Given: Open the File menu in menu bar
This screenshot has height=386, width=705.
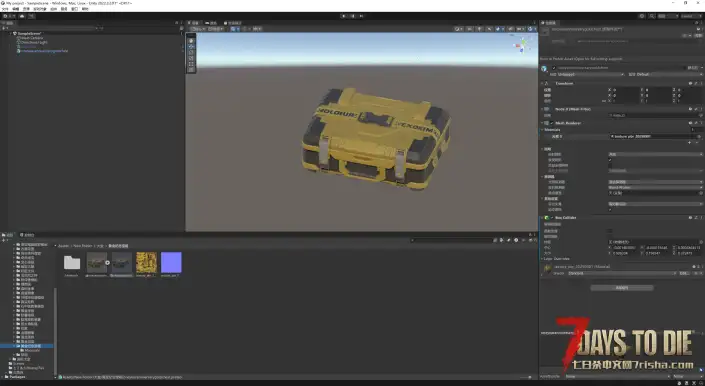Looking at the screenshot, I should [x=5, y=9].
